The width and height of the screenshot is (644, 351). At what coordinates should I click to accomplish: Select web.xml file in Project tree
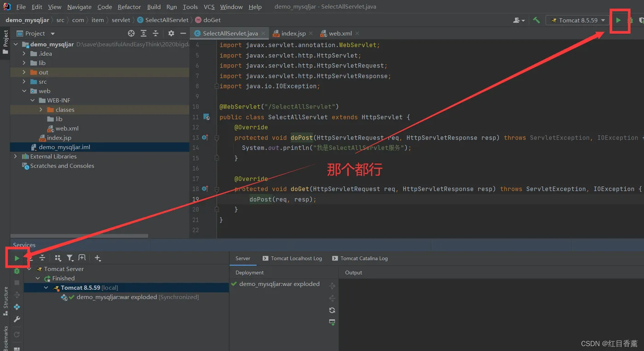(x=63, y=128)
